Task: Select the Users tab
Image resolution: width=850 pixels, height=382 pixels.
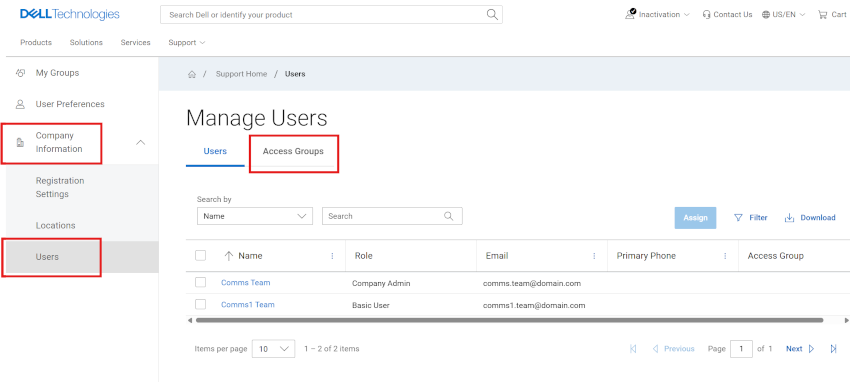Action: click(215, 151)
